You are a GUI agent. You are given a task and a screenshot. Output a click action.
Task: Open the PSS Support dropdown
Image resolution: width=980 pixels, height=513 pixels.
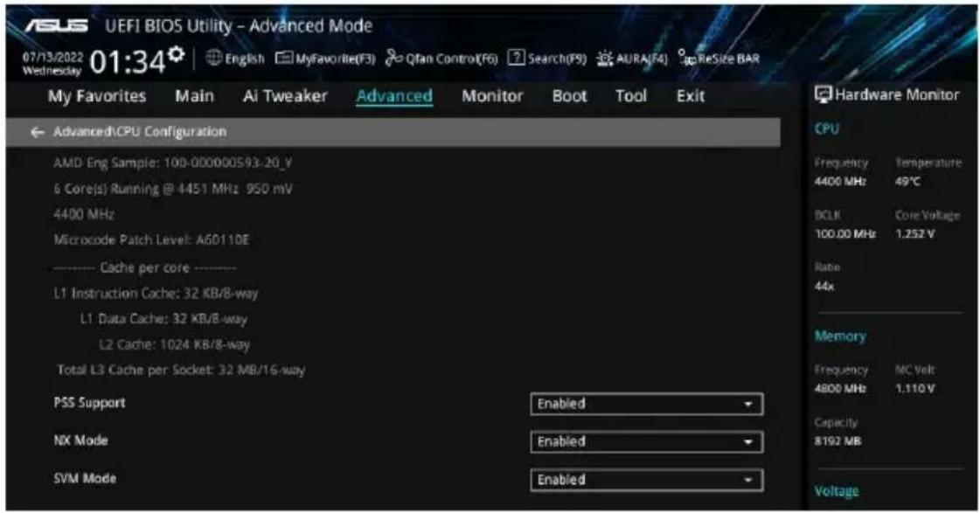646,404
